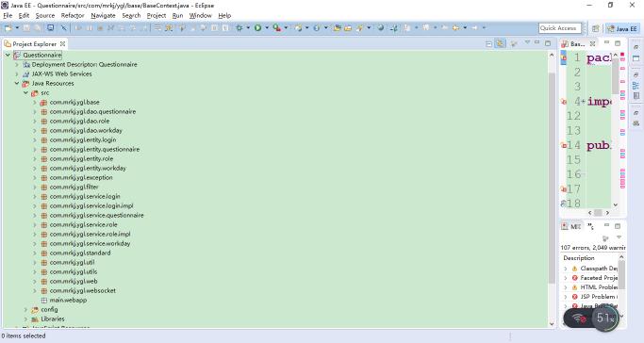Toggle Link with Editor in Project Explorer

[x=500, y=43]
